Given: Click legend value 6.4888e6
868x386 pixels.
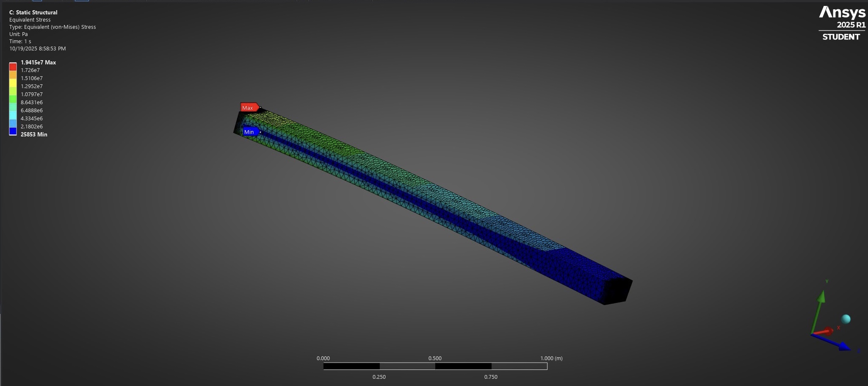Looking at the screenshot, I should click(x=32, y=111).
